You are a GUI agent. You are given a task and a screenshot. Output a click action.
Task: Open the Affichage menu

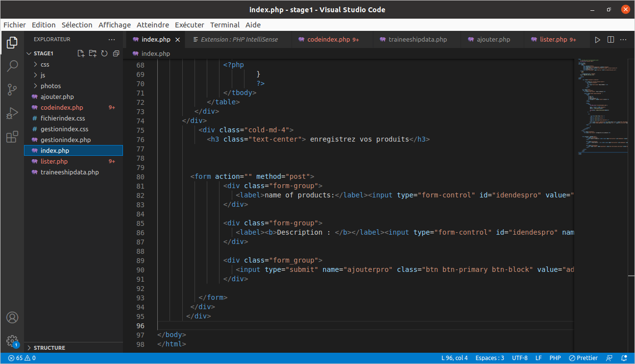pos(115,25)
